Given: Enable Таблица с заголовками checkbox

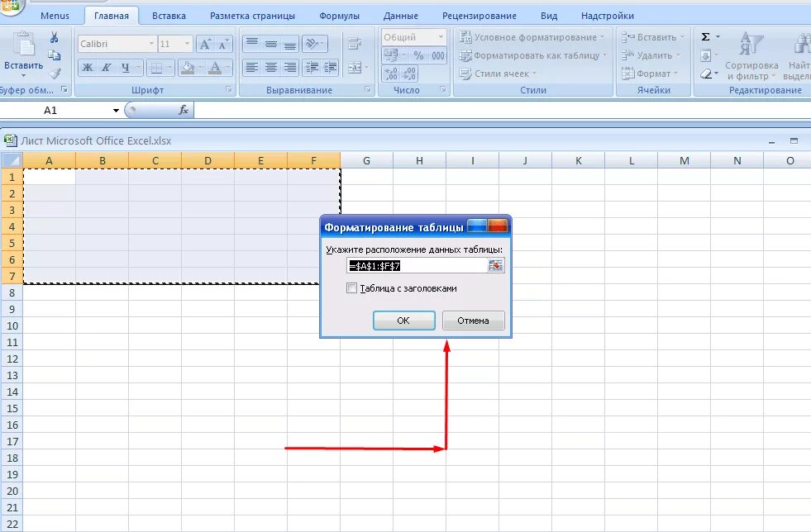Looking at the screenshot, I should click(351, 288).
